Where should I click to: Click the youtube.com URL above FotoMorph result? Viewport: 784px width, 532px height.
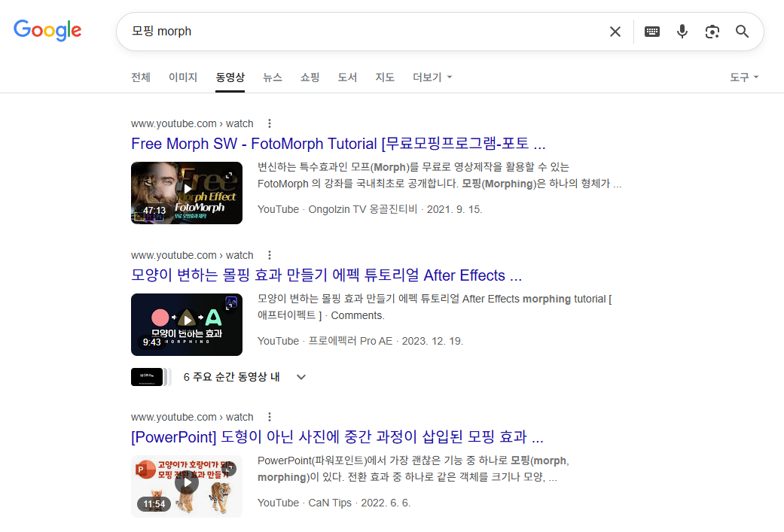(x=192, y=123)
